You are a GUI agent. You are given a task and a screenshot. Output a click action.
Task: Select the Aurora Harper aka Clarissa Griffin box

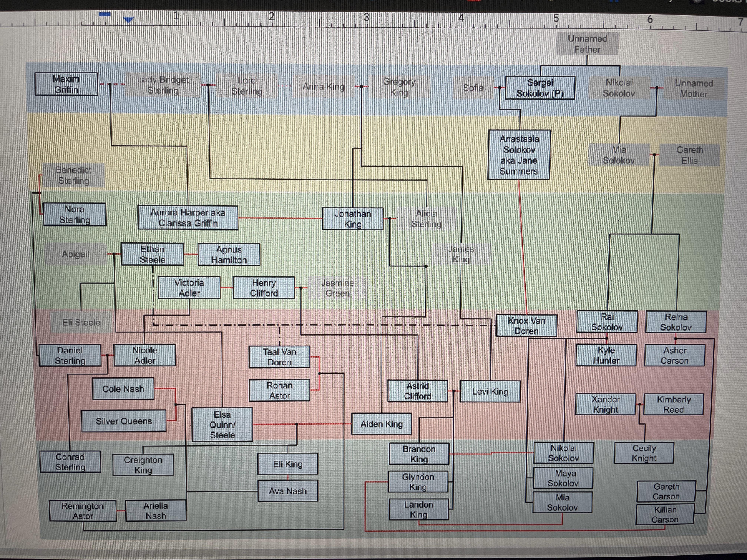pos(188,218)
